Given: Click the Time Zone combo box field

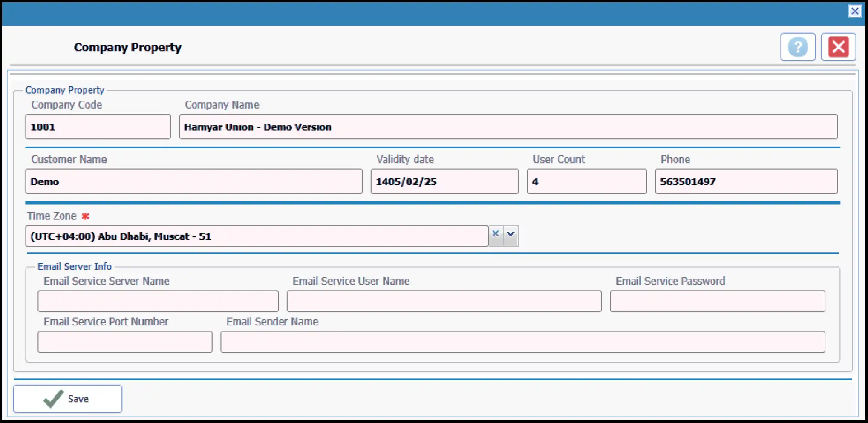Looking at the screenshot, I should click(257, 236).
